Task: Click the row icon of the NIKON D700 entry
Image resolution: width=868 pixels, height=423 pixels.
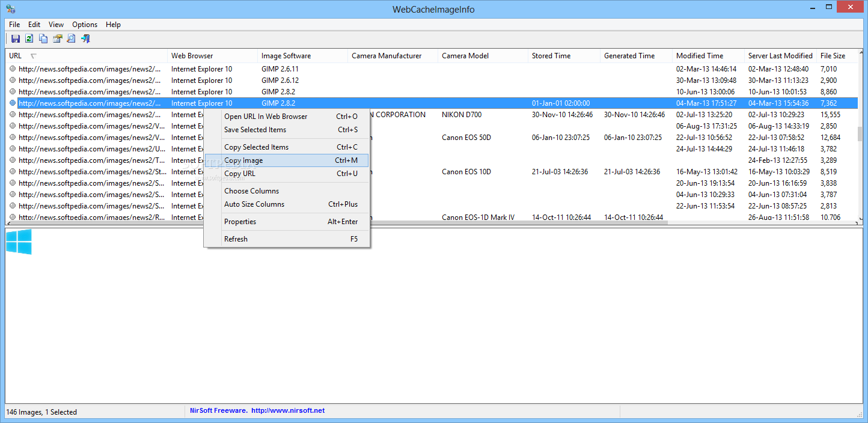Action: click(13, 115)
